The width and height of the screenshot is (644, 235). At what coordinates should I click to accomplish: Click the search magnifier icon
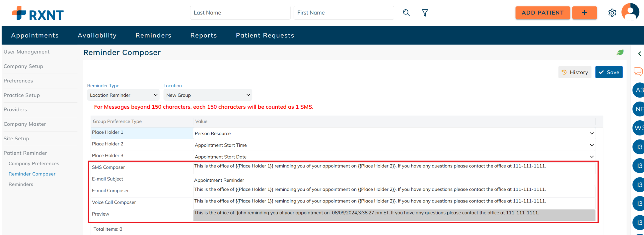tap(406, 13)
